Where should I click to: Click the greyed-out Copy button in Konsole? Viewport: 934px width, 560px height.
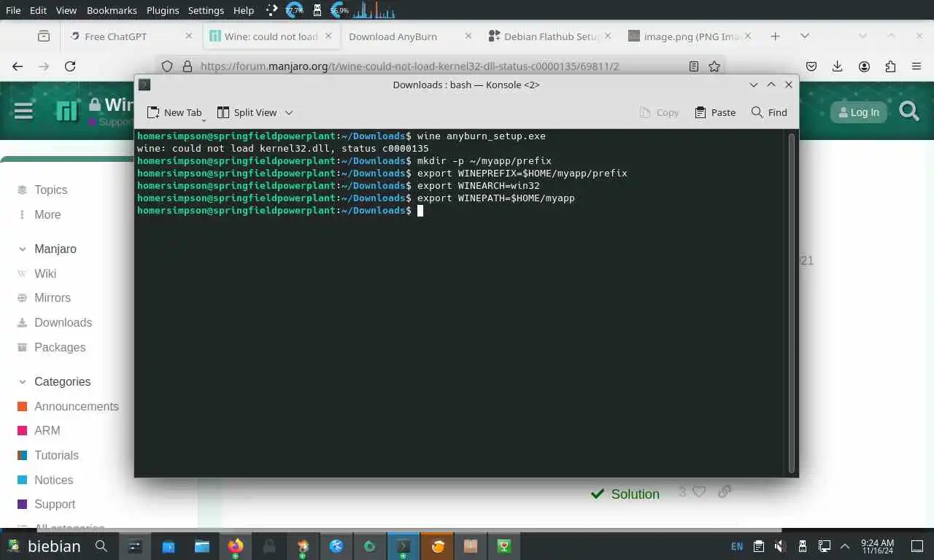tap(659, 112)
